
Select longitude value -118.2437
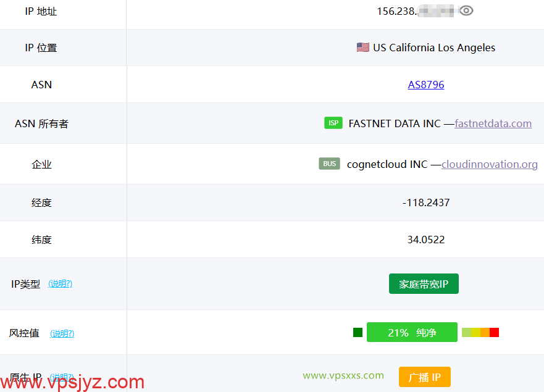(426, 202)
